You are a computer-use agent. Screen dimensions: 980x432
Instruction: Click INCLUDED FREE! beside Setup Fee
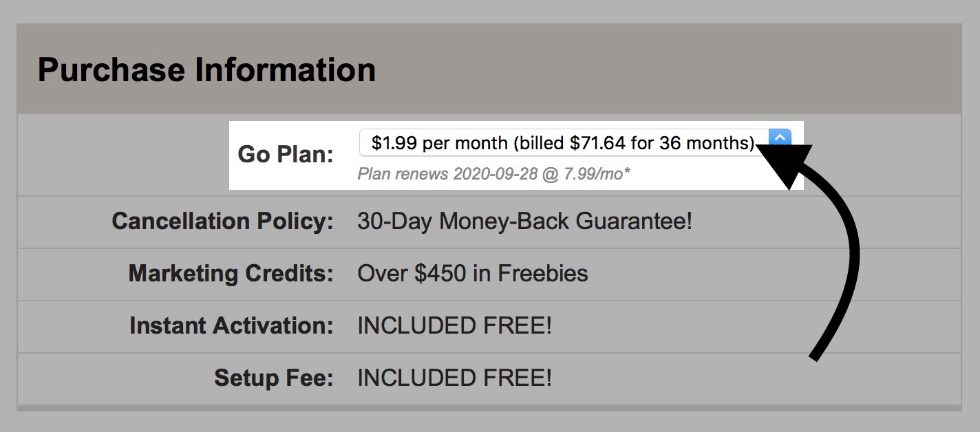[x=454, y=378]
